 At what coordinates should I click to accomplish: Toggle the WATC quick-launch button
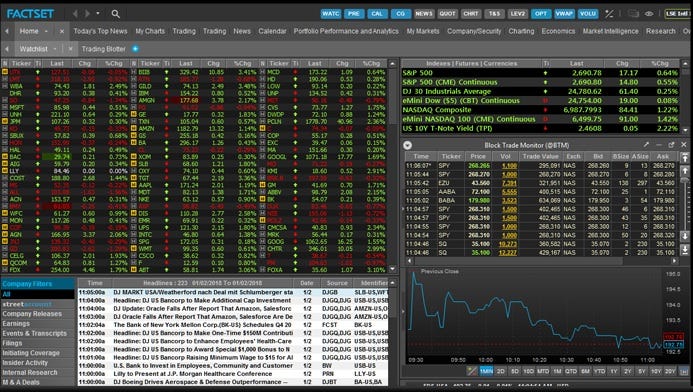[x=331, y=14]
